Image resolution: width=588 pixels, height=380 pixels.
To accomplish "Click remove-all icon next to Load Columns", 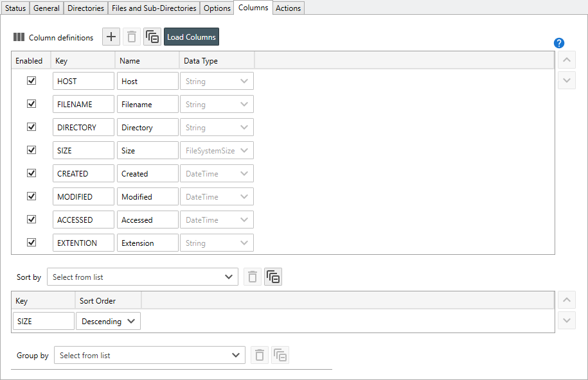I will (x=152, y=37).
